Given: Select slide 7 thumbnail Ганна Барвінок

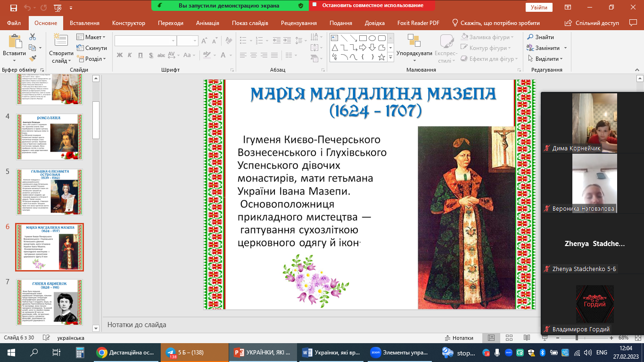Looking at the screenshot, I should (50, 302).
